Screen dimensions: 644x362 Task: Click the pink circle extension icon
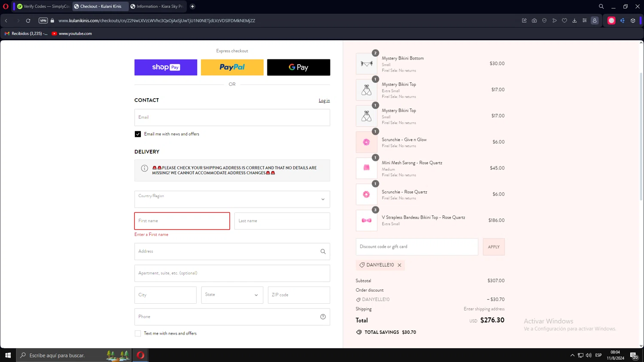click(x=611, y=21)
